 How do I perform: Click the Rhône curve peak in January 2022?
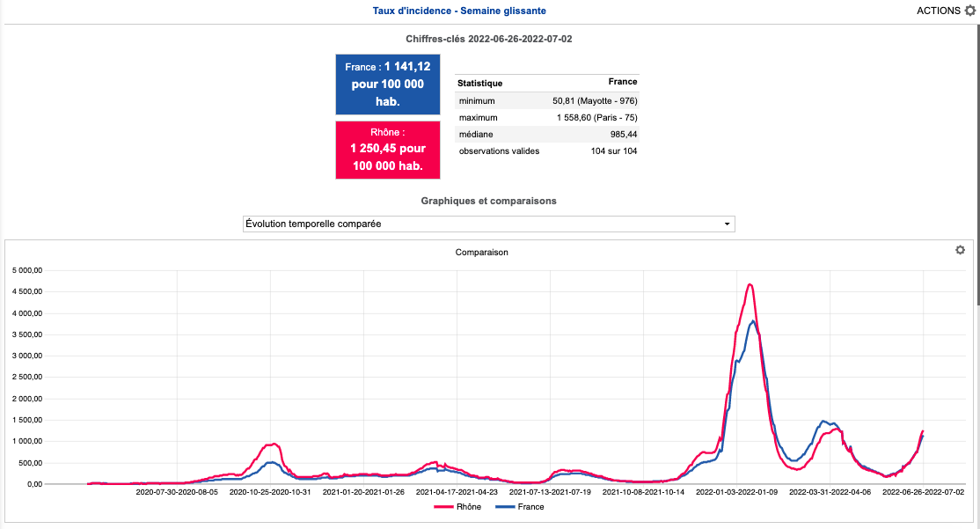tap(750, 284)
